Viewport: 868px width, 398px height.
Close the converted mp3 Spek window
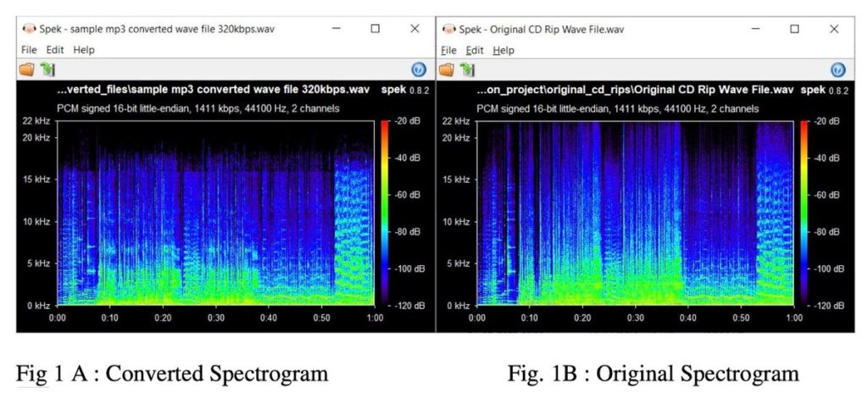tap(415, 29)
